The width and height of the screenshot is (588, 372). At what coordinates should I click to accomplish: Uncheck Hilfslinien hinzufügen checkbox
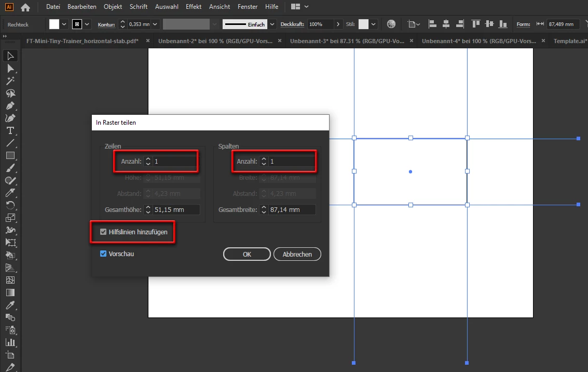tap(103, 232)
